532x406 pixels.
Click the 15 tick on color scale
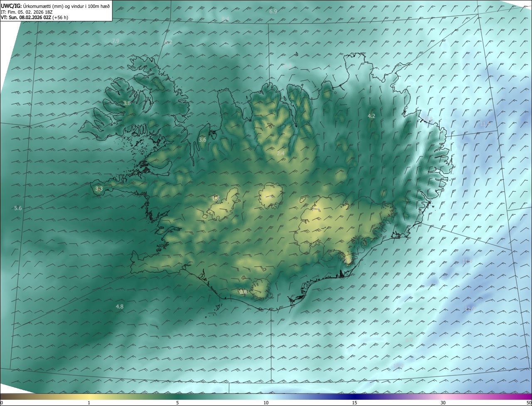point(355,403)
